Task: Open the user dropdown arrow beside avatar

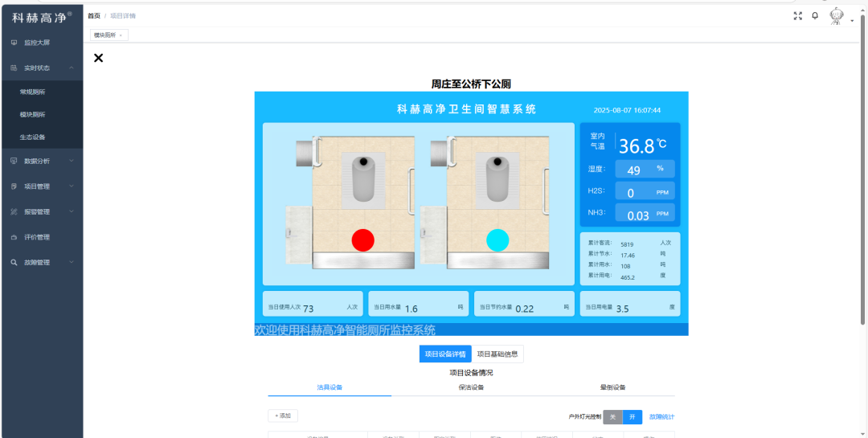Action: pos(852,21)
